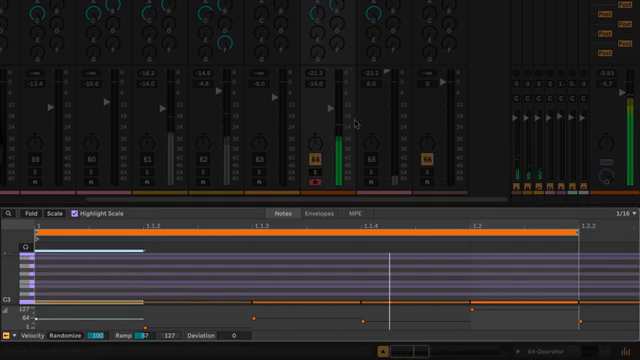Arm track 62 for recording

[203, 182]
